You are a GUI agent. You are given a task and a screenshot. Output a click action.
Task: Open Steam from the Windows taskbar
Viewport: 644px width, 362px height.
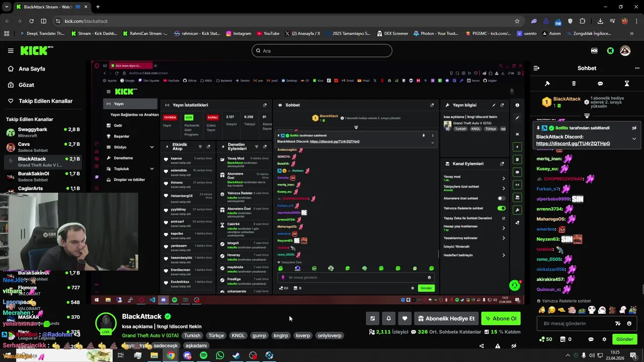pos(236,355)
